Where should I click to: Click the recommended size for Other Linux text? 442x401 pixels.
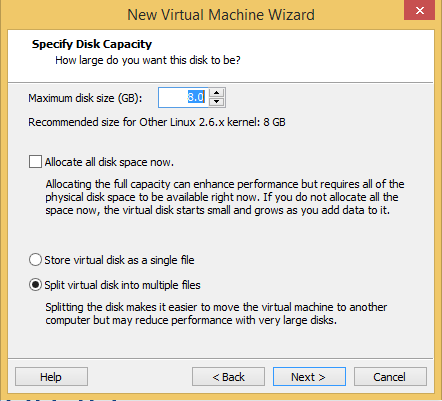click(157, 122)
